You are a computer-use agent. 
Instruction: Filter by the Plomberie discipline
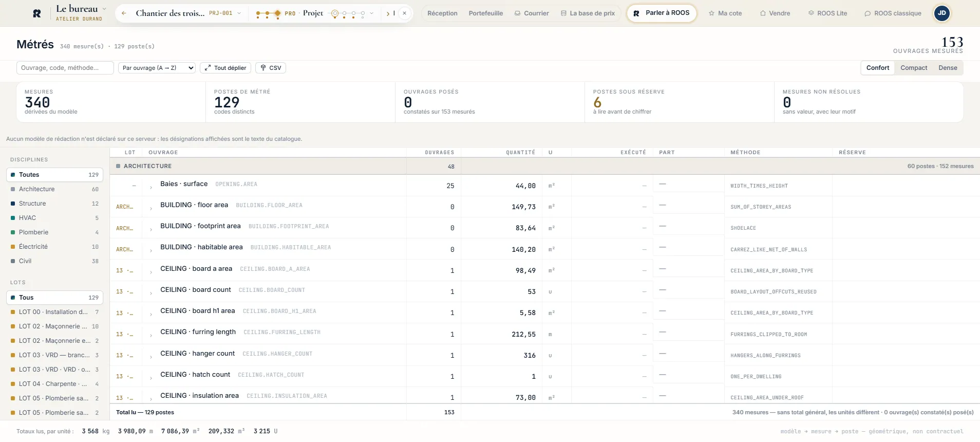point(54,232)
